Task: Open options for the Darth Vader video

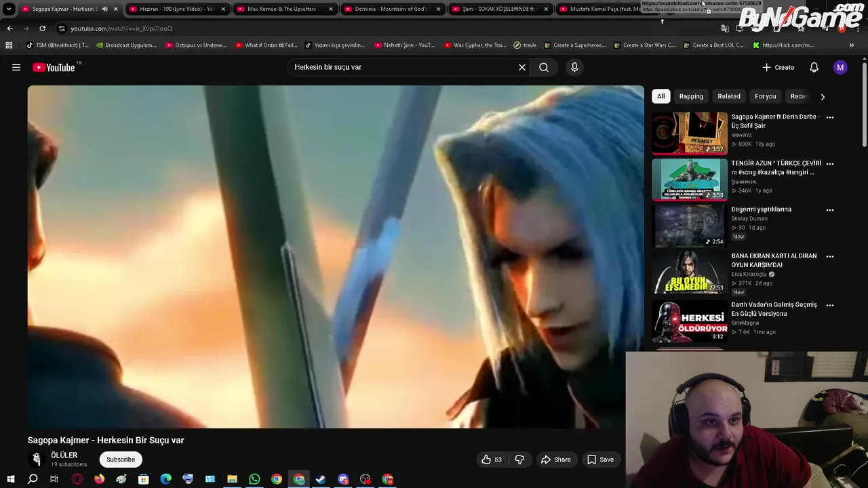Action: pos(829,306)
